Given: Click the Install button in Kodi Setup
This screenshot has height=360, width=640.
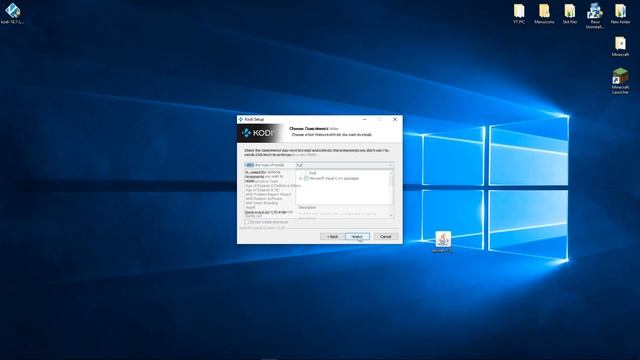Looking at the screenshot, I should (x=357, y=237).
